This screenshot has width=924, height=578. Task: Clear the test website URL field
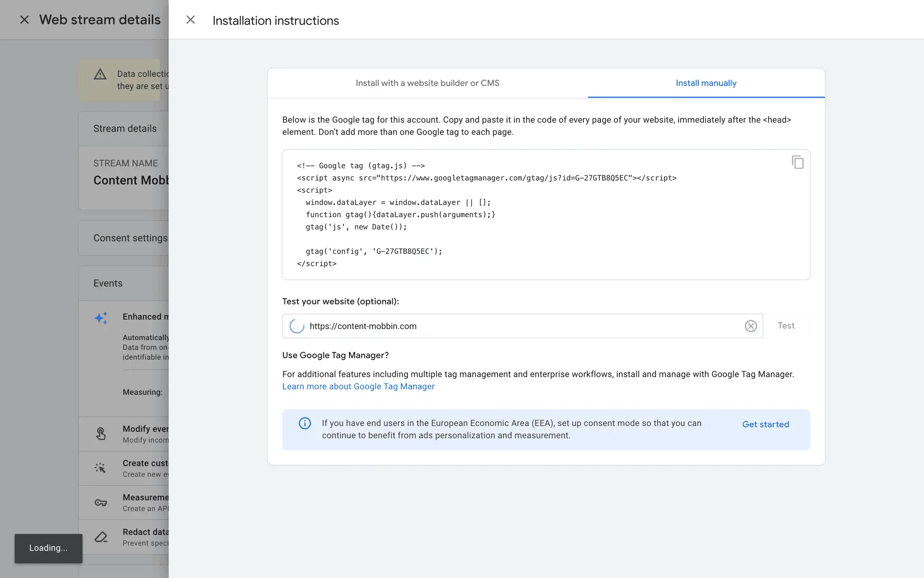pyautogui.click(x=750, y=326)
